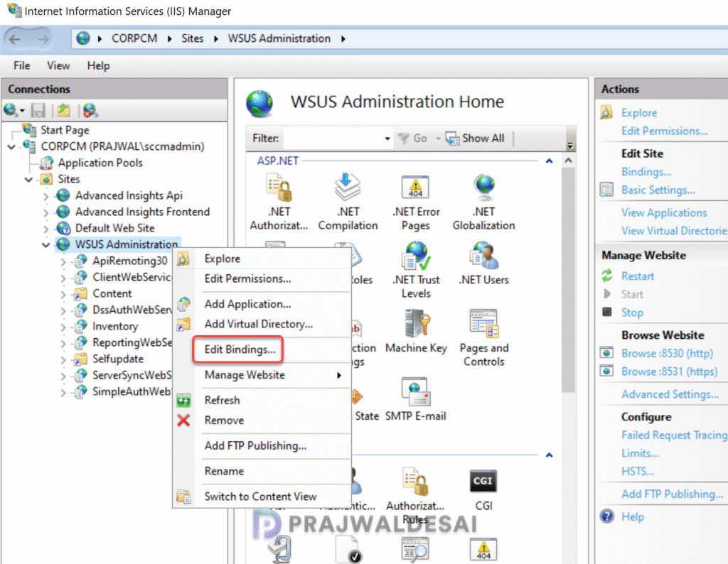Image resolution: width=728 pixels, height=564 pixels.
Task: Click Browse :8530 (http) link
Action: [x=667, y=353]
